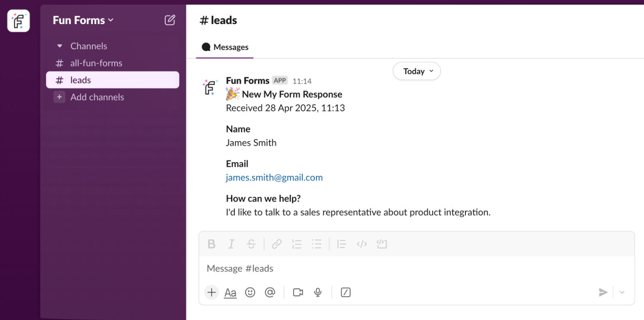Click the sales representative message text
Viewport: 644px width, 320px height.
click(x=358, y=212)
